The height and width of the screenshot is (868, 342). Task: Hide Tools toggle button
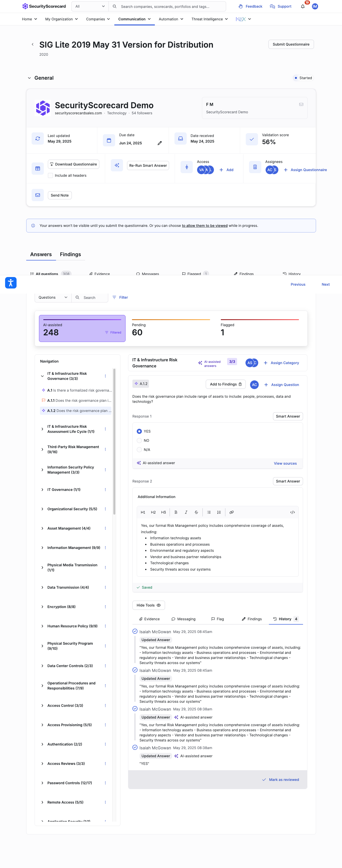tap(149, 605)
